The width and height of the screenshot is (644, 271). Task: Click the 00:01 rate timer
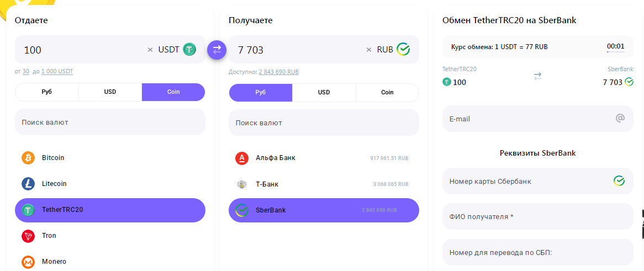(x=616, y=46)
